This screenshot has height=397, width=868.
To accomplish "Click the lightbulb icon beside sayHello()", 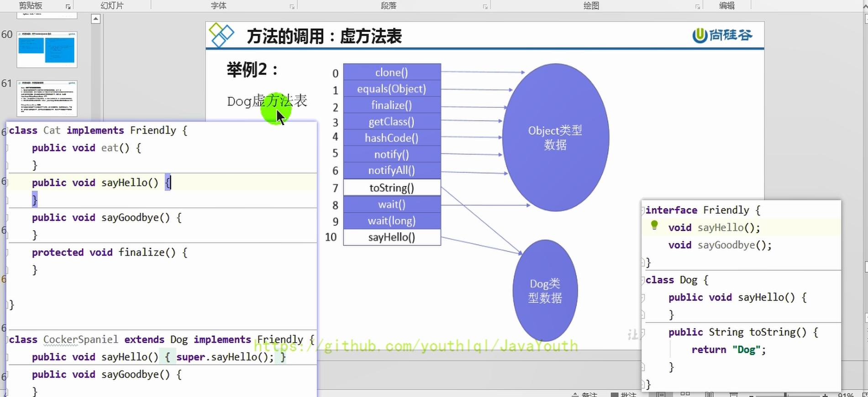I will 654,225.
